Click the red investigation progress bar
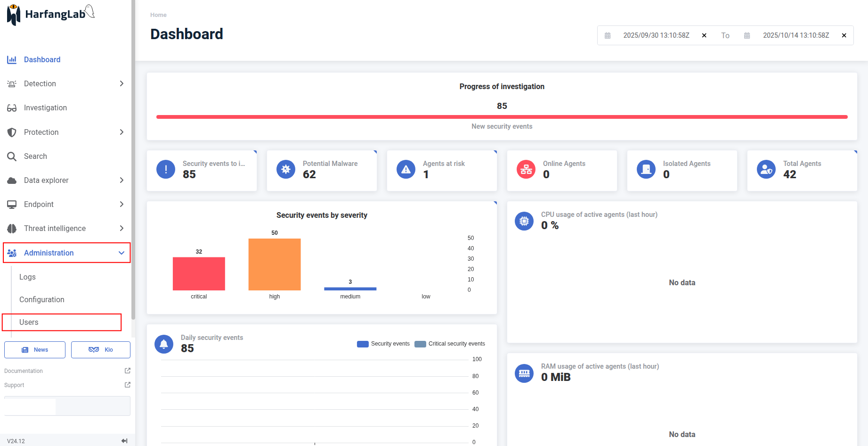This screenshot has width=868, height=446. (x=502, y=117)
